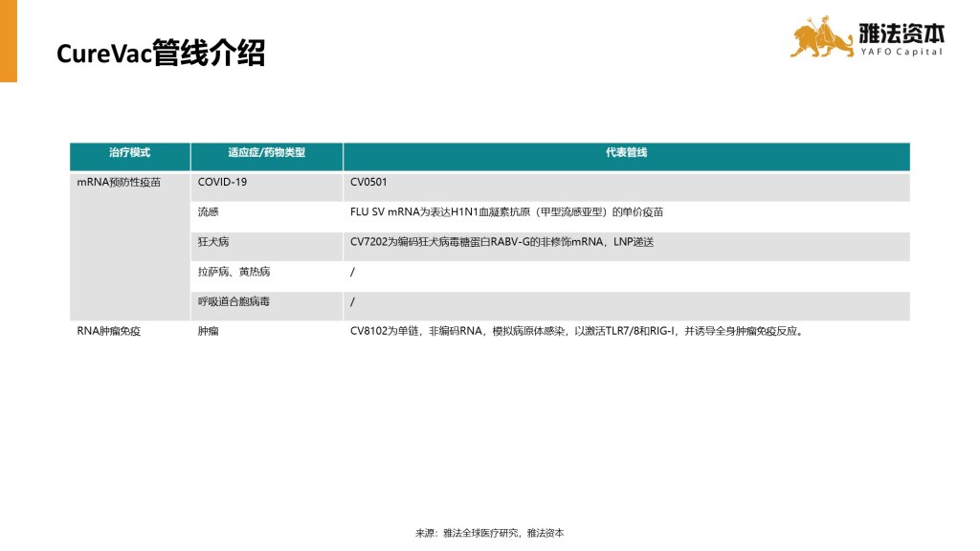This screenshot has width=980, height=551.
Task: Click the 适应症/药物类型 column header
Action: pos(266,153)
